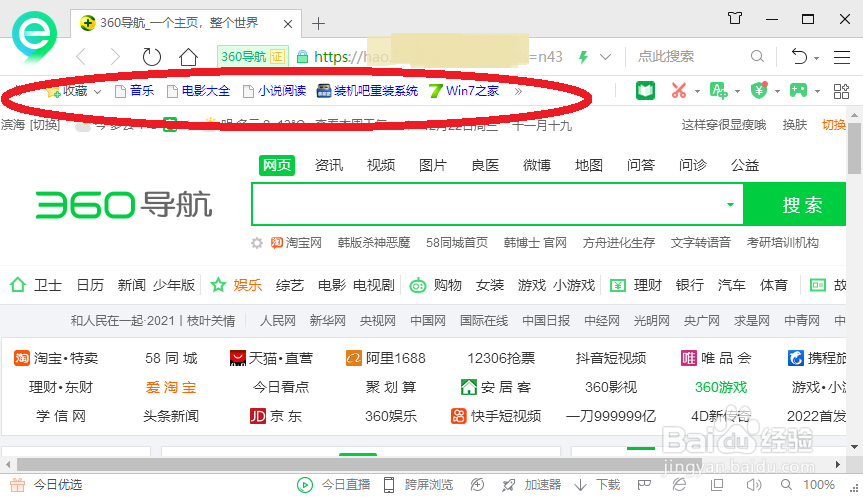Click the 今日优选 gift icon
The image size is (863, 497).
[18, 485]
